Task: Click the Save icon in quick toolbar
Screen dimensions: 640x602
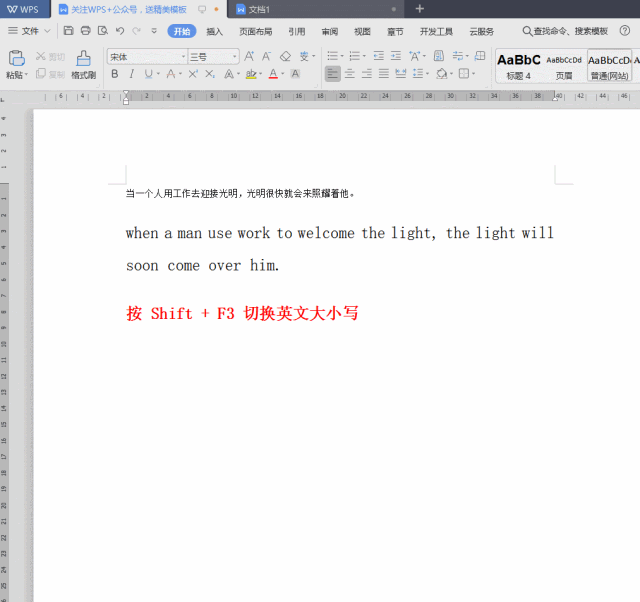Action: [68, 31]
